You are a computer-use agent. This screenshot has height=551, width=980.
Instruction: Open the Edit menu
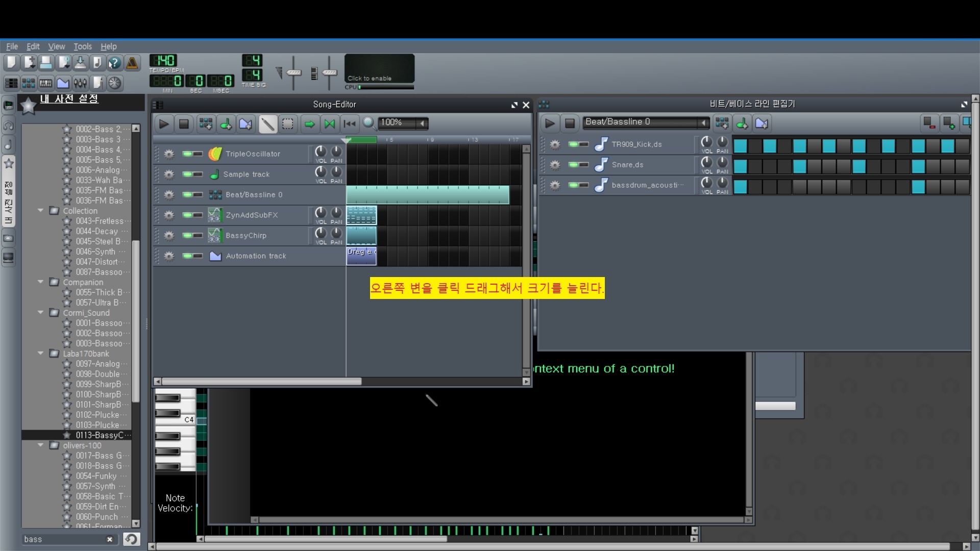[33, 46]
